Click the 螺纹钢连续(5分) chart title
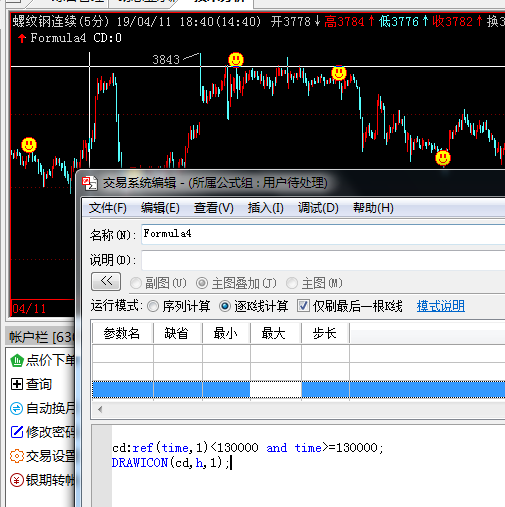The width and height of the screenshot is (505, 507). pos(61,22)
